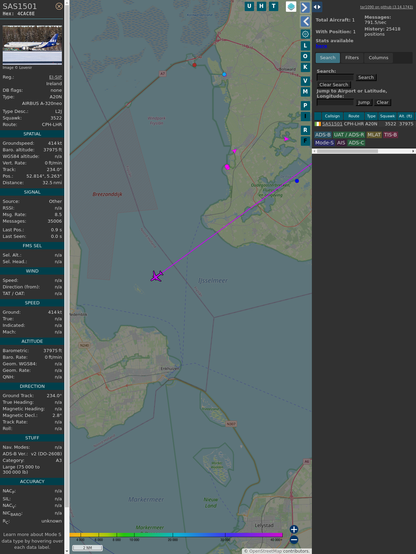Click the Squawk value 3522 in info panel
Image resolution: width=416 pixels, height=554 pixels.
pos(56,118)
